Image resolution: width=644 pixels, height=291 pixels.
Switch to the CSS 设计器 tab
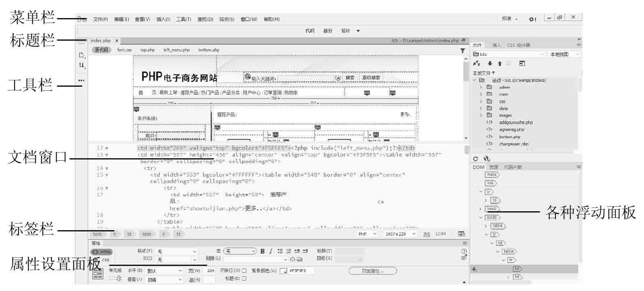[518, 45]
